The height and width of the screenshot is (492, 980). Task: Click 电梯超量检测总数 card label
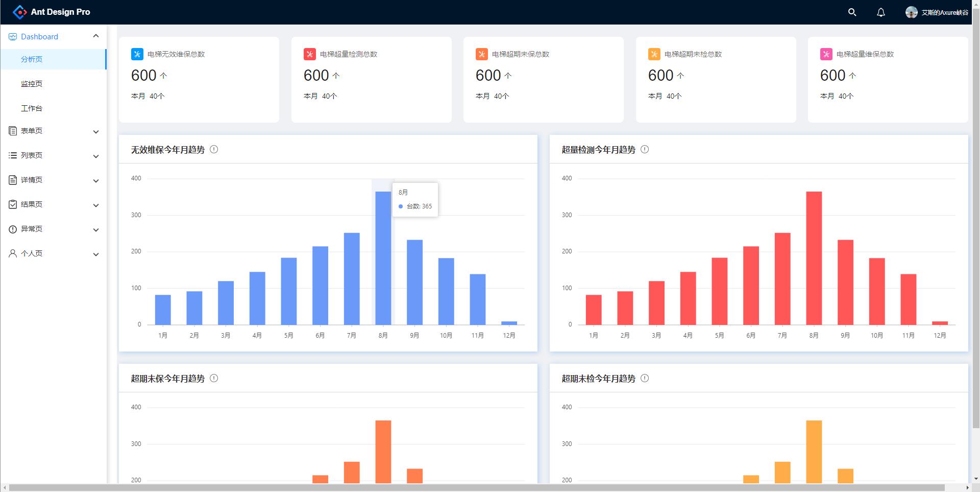pyautogui.click(x=349, y=54)
